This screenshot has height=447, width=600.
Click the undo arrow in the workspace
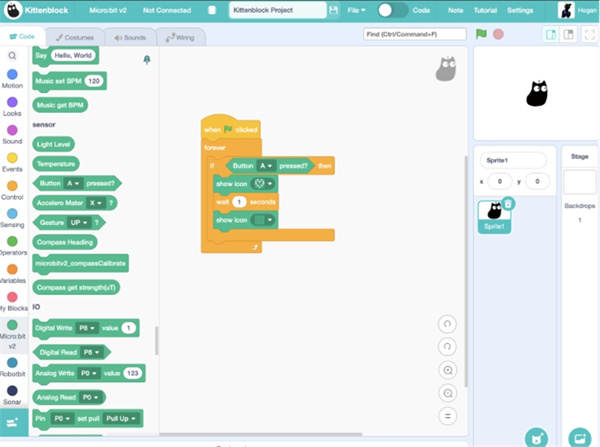pyautogui.click(x=448, y=323)
